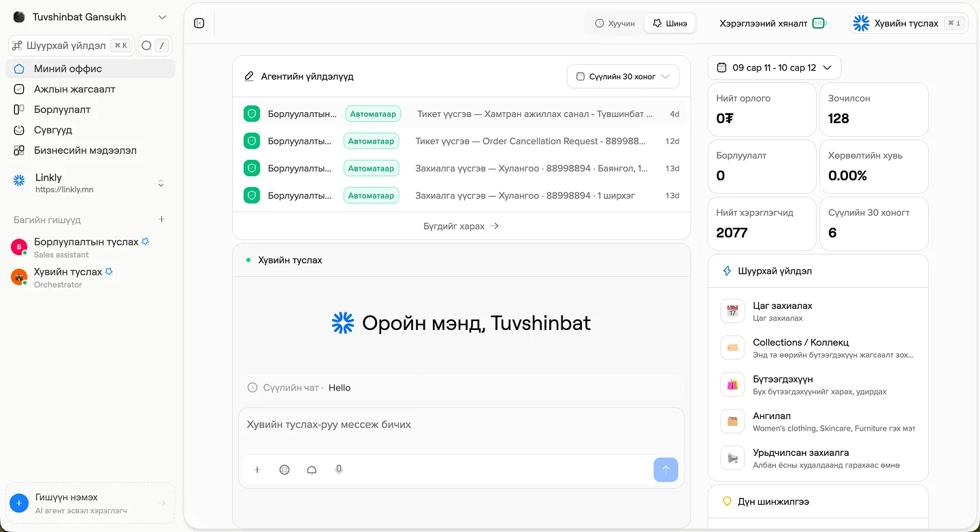Open Миний оффис in the sidebar

[x=90, y=69]
